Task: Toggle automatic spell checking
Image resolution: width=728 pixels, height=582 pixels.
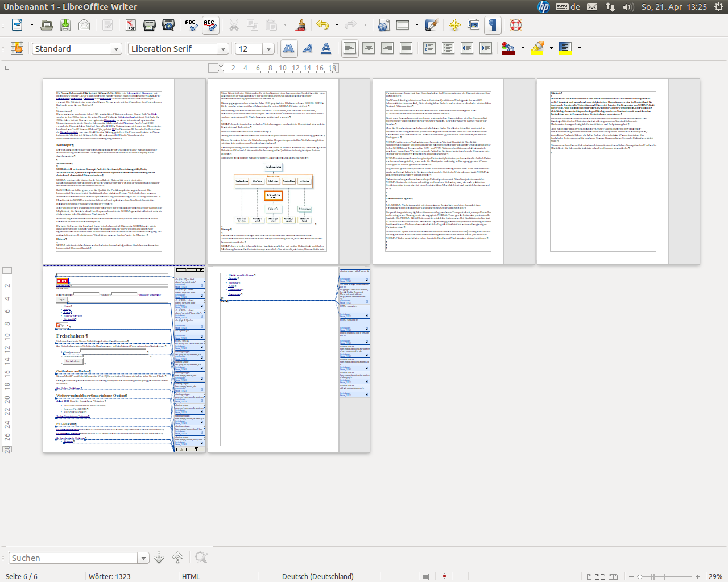Action: [210, 25]
